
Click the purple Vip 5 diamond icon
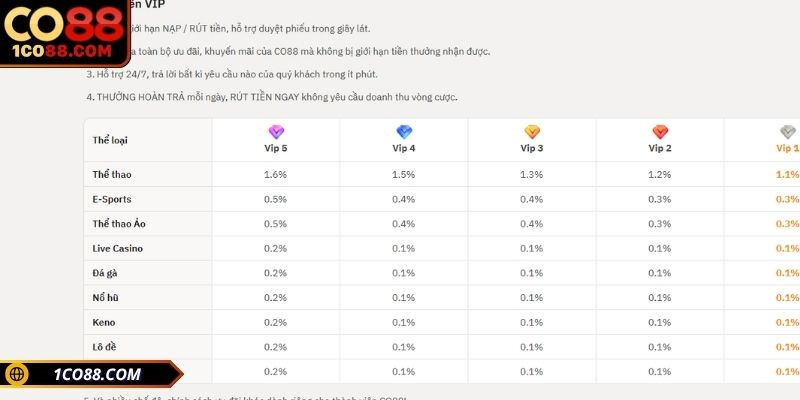pyautogui.click(x=276, y=132)
